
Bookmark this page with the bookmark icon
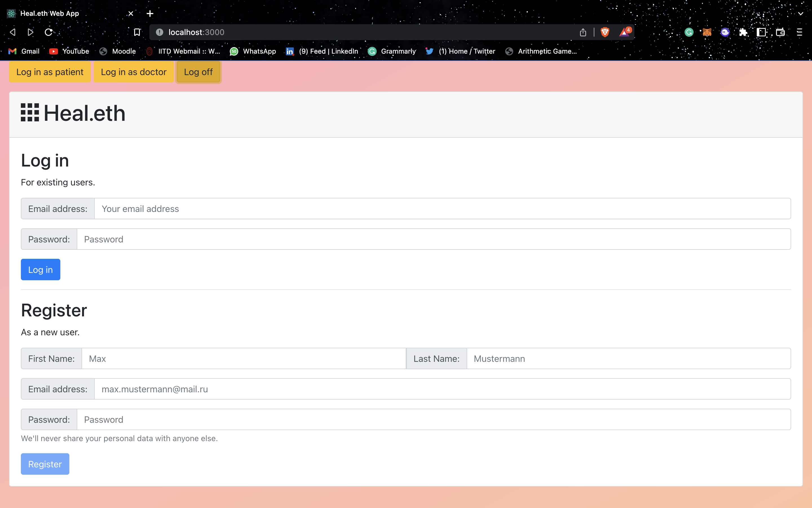137,32
